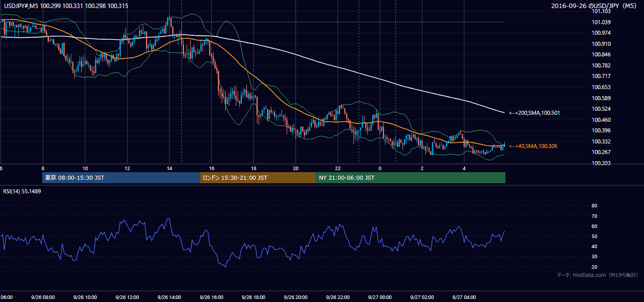Click the price axis value 100.910
The image size is (644, 302).
[601, 44]
